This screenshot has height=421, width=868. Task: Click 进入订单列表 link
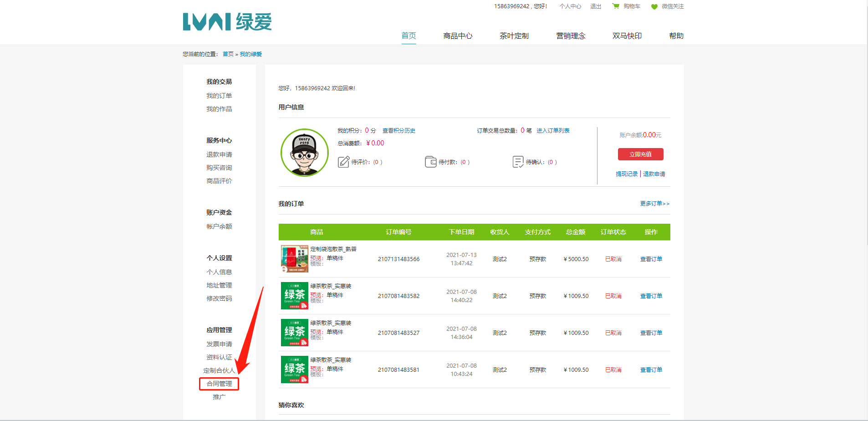[552, 131]
